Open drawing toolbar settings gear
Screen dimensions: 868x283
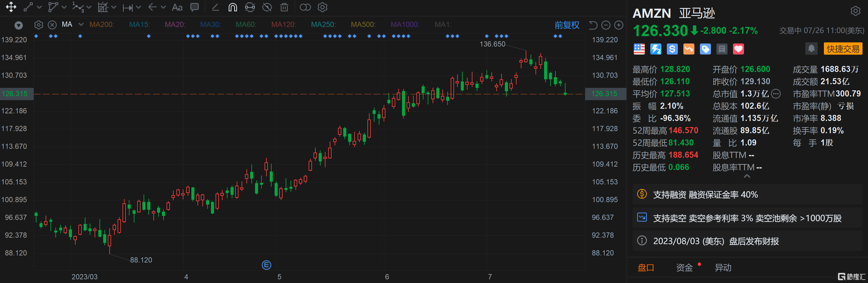pos(322,7)
